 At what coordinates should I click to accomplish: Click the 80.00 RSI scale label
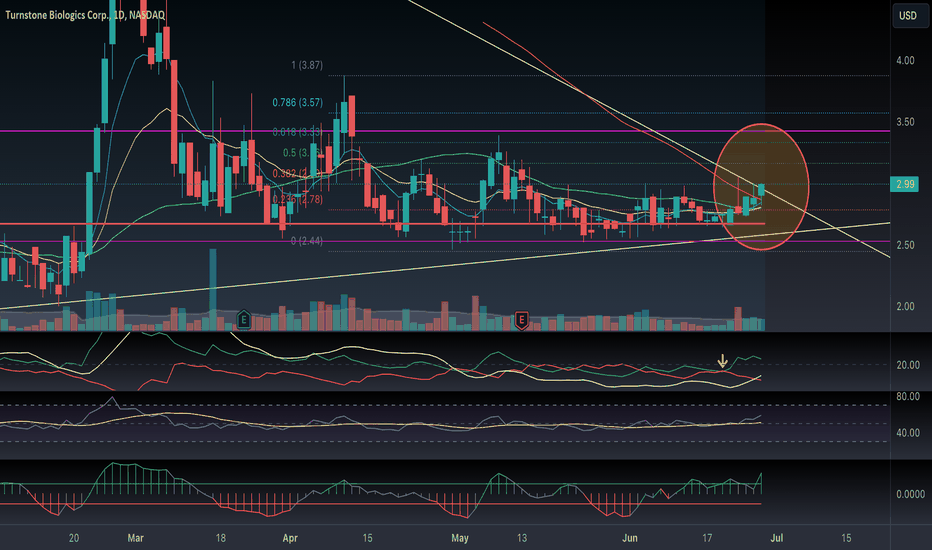pyautogui.click(x=908, y=397)
